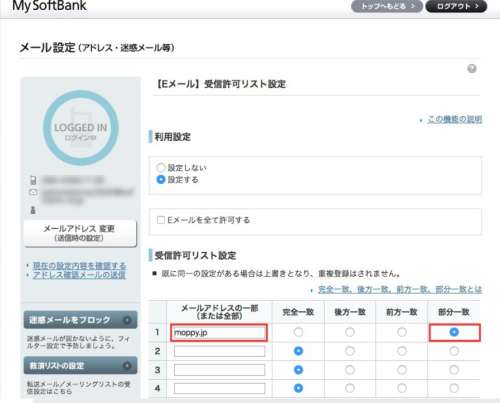Select 後方一致 for row 4
The image size is (500, 403).
(x=350, y=388)
